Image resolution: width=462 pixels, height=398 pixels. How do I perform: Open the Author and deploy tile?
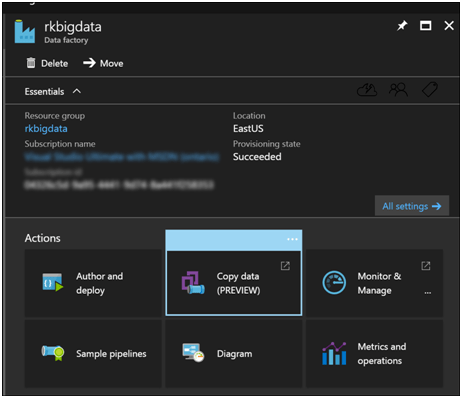(93, 283)
